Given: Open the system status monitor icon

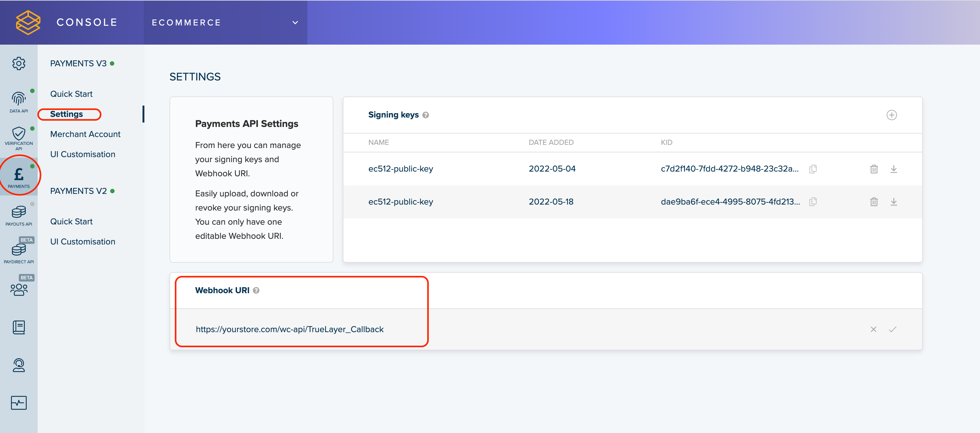Looking at the screenshot, I should coord(19,403).
